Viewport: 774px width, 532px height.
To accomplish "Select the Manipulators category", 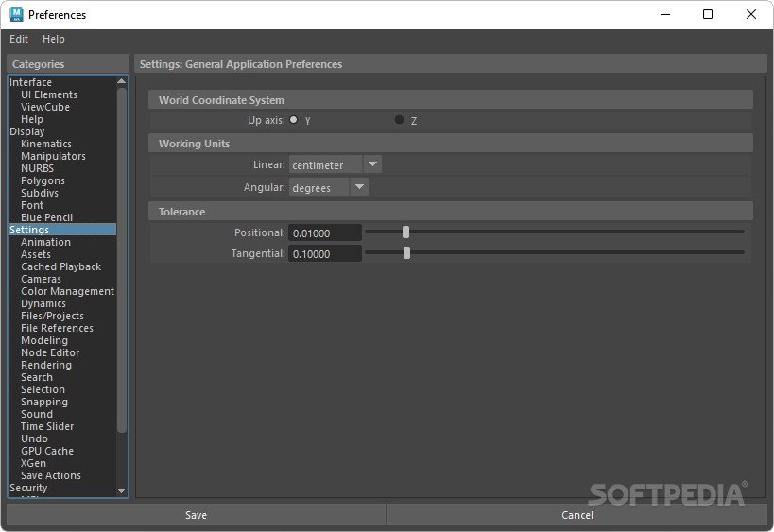I will 53,157.
